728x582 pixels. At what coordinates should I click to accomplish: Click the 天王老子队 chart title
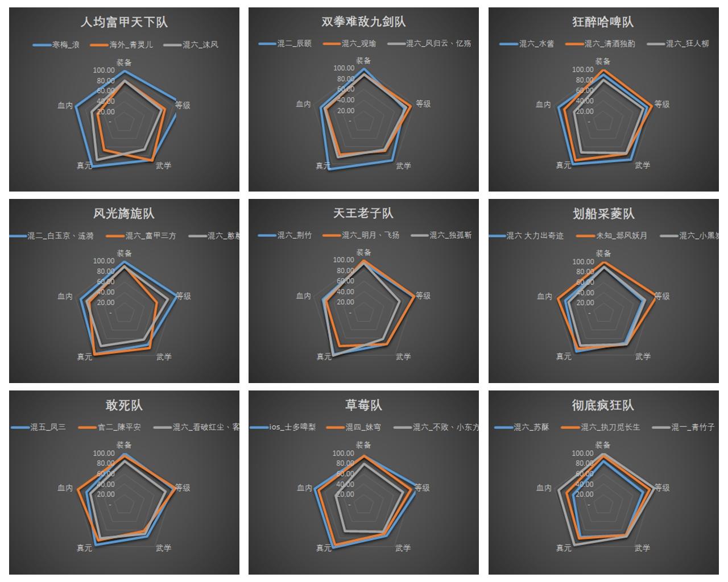pyautogui.click(x=363, y=214)
